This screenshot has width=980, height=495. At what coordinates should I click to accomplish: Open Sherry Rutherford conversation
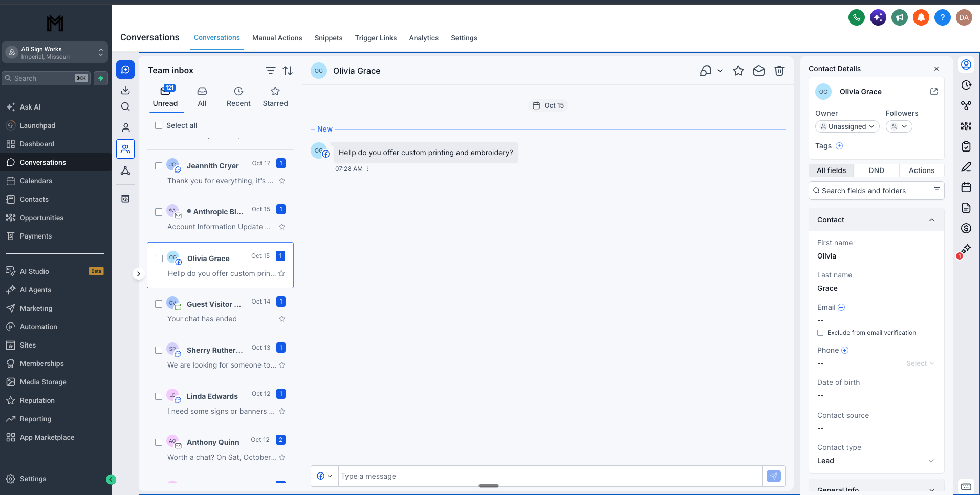tap(220, 357)
